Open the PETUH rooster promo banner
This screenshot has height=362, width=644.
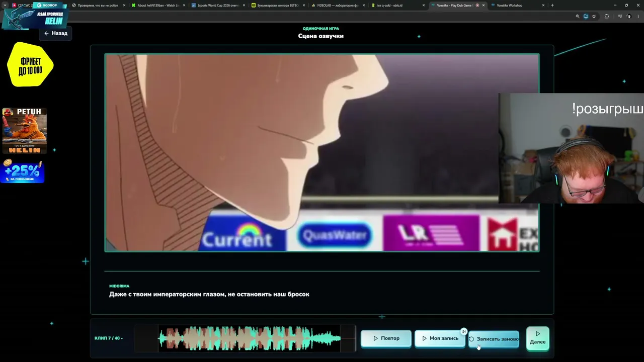tap(24, 131)
